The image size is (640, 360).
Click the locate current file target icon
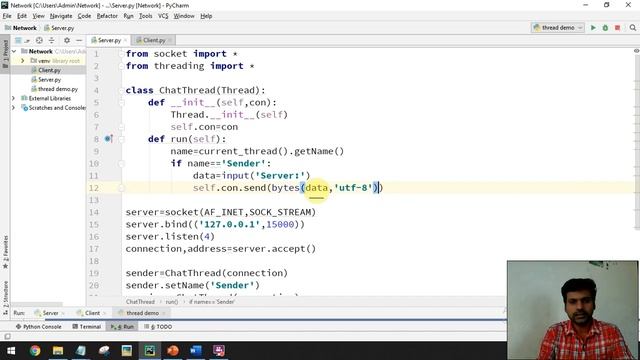coord(39,40)
